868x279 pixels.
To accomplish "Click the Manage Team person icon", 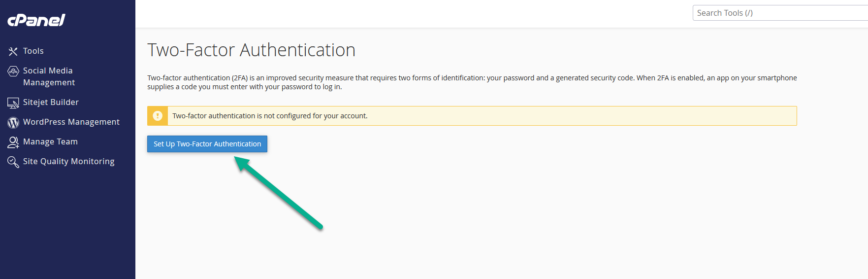I will pyautogui.click(x=13, y=142).
